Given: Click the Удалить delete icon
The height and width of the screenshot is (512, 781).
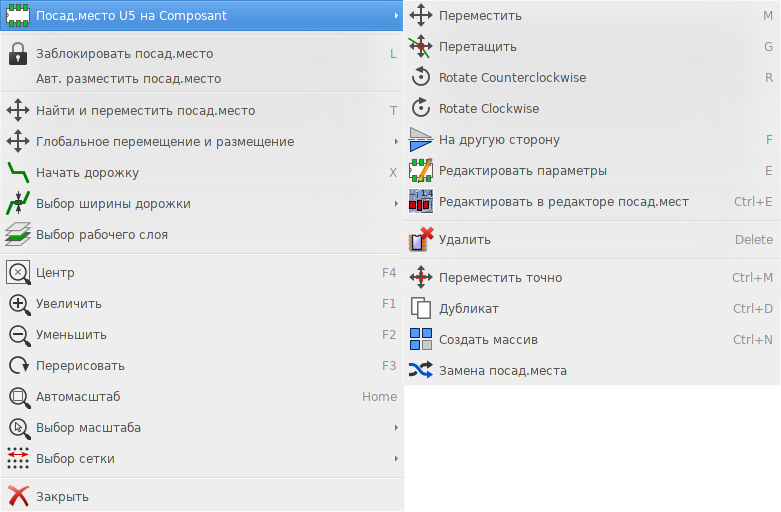Looking at the screenshot, I should tap(421, 239).
